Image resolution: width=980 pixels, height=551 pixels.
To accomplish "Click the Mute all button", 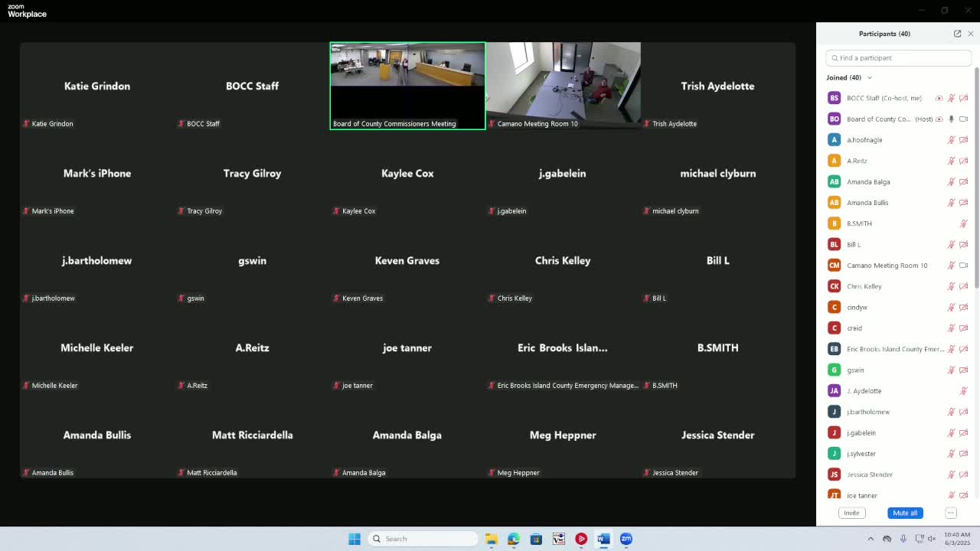I will coord(905,513).
